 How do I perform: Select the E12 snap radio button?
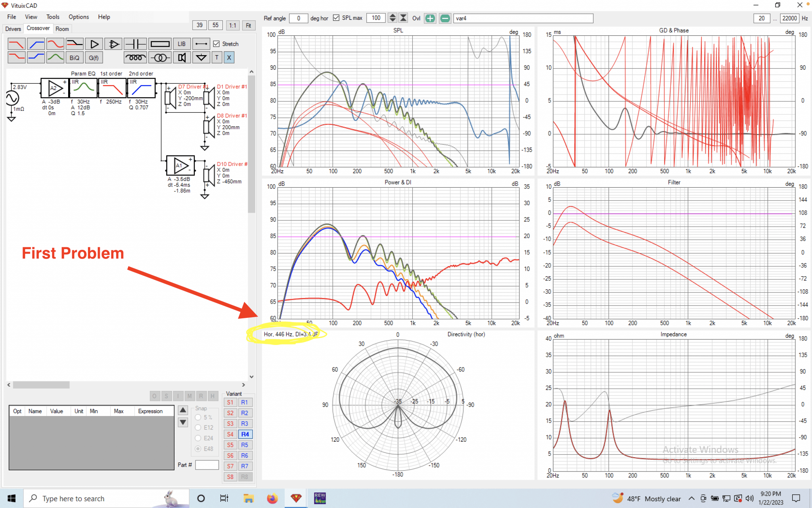pos(198,427)
